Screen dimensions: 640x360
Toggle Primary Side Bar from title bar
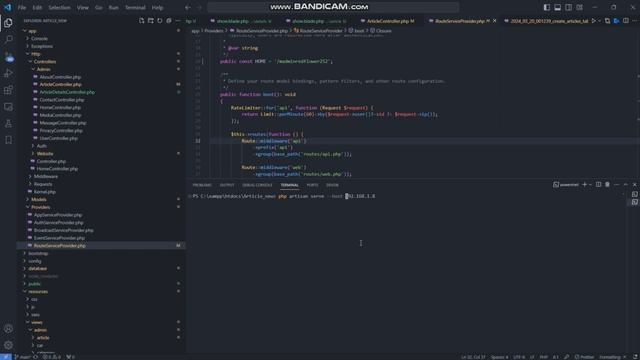[547, 7]
